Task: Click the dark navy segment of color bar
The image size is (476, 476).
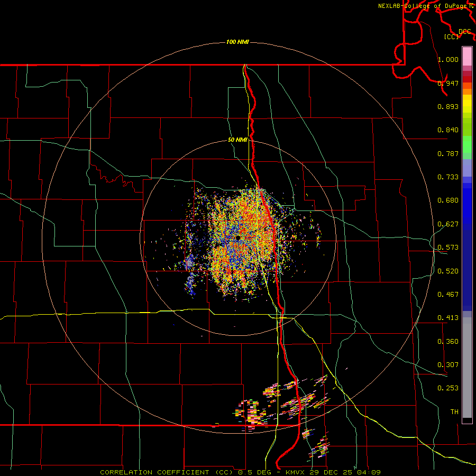Action: [x=467, y=270]
